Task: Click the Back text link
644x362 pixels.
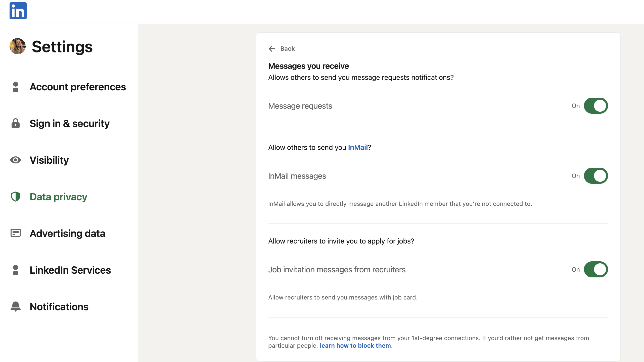Action: click(287, 48)
